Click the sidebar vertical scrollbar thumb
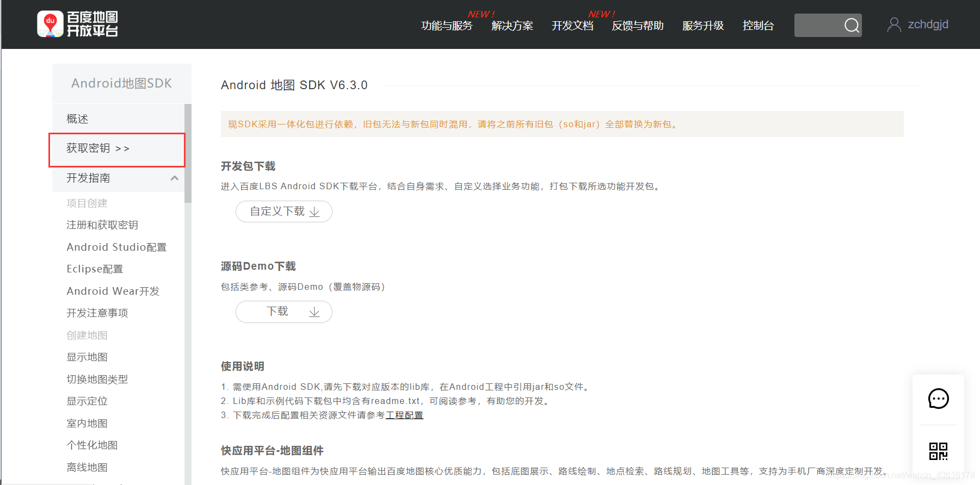The image size is (980, 485). (188, 153)
